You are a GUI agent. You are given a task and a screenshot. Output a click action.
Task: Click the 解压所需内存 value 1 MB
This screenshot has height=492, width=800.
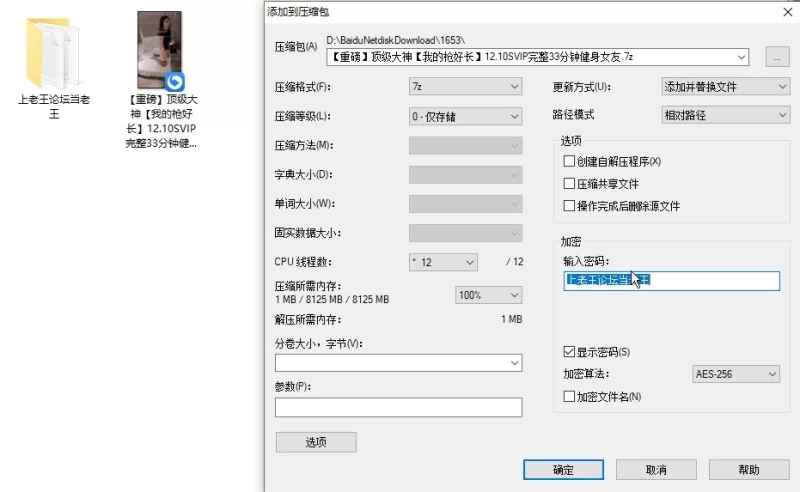coord(511,319)
